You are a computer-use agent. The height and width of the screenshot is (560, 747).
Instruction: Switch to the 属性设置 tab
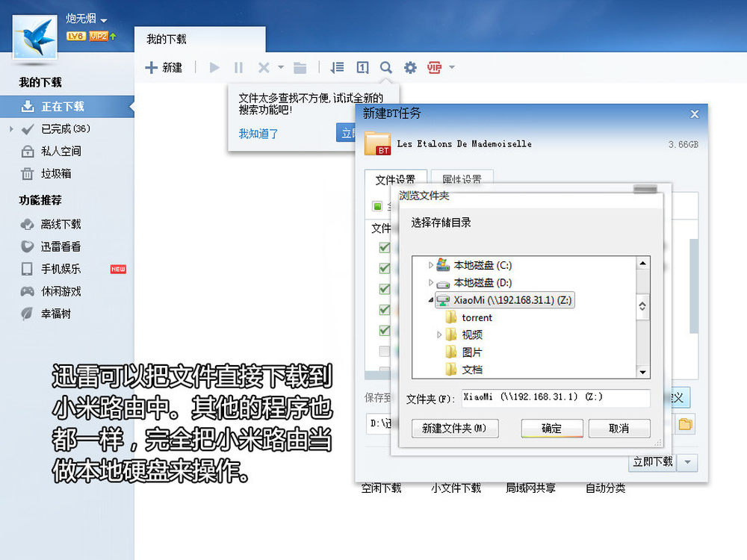click(462, 178)
